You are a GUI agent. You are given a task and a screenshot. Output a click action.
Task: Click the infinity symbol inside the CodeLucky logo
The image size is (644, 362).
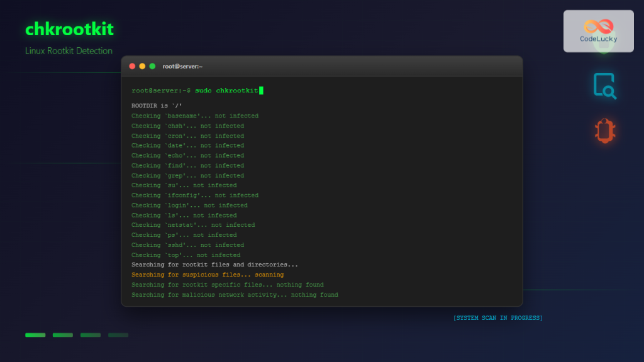[x=598, y=25]
